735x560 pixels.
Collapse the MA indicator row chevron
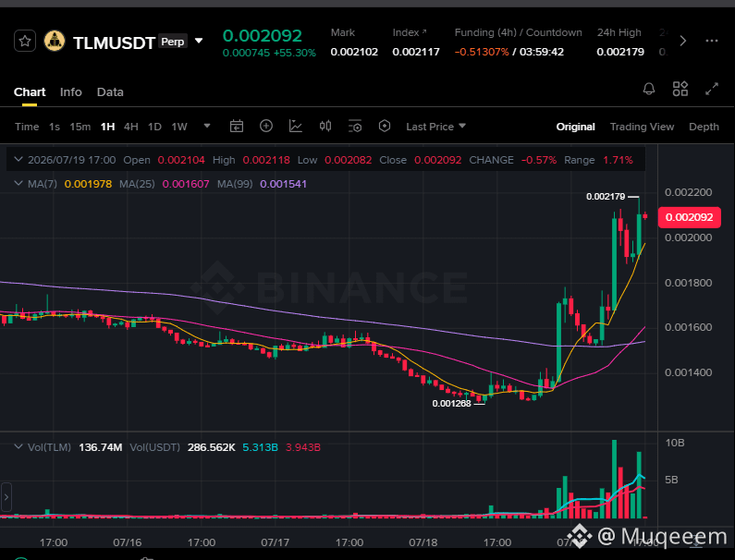(x=18, y=183)
